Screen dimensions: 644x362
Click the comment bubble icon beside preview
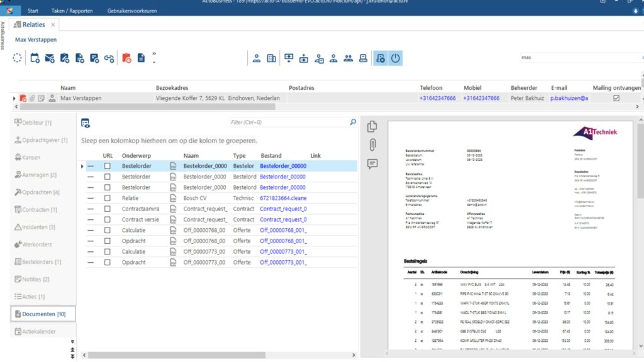point(372,164)
